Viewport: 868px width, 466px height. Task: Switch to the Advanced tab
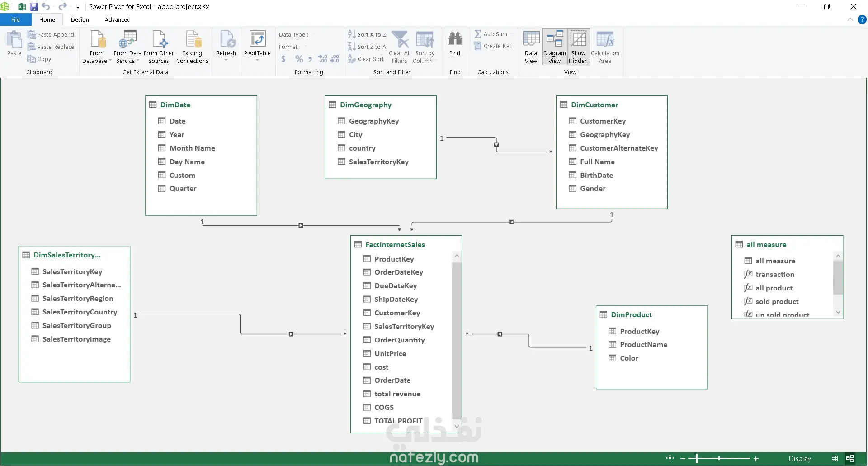click(118, 19)
